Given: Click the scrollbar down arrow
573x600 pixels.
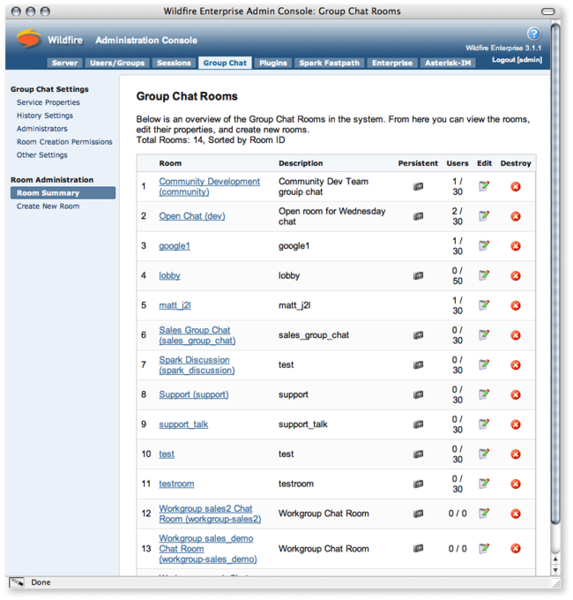Looking at the screenshot, I should point(555,570).
